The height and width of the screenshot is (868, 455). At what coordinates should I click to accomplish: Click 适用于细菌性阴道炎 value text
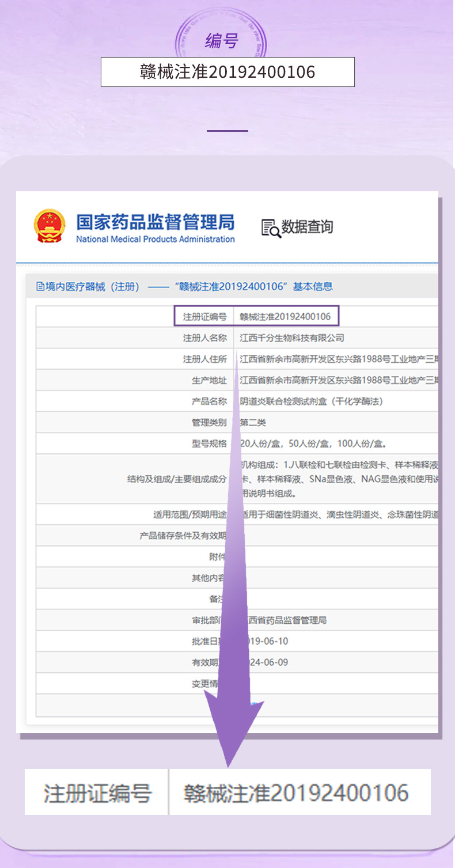(x=340, y=515)
